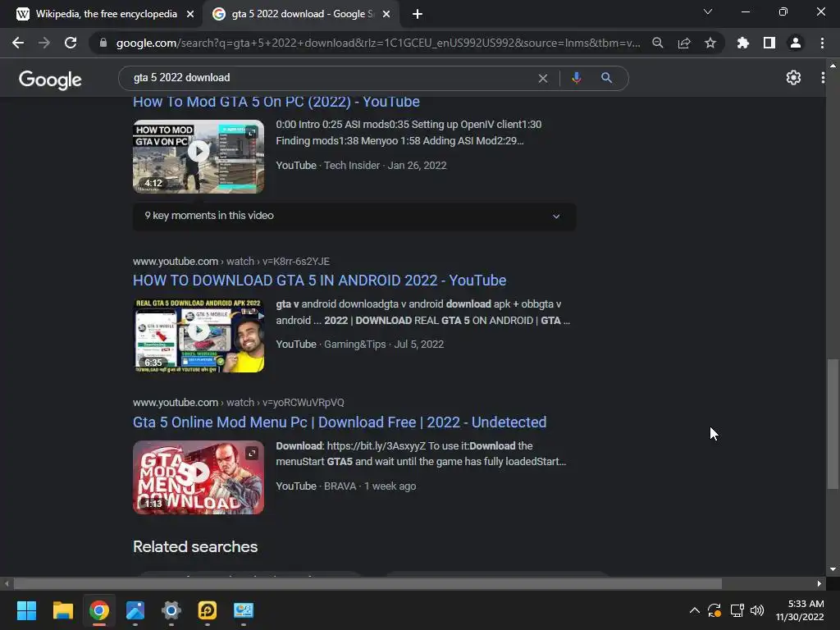Click the BRAVA channel text
This screenshot has width=840, height=630.
pos(340,486)
